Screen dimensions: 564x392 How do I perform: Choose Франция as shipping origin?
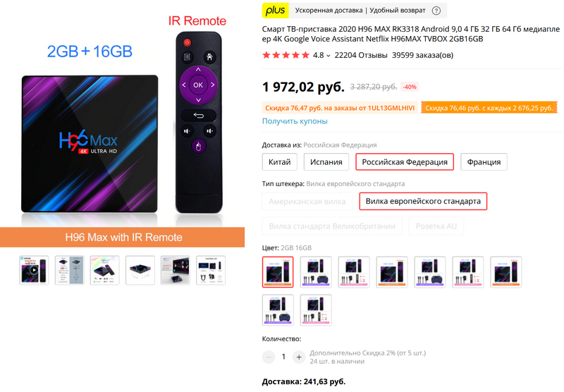[484, 162]
